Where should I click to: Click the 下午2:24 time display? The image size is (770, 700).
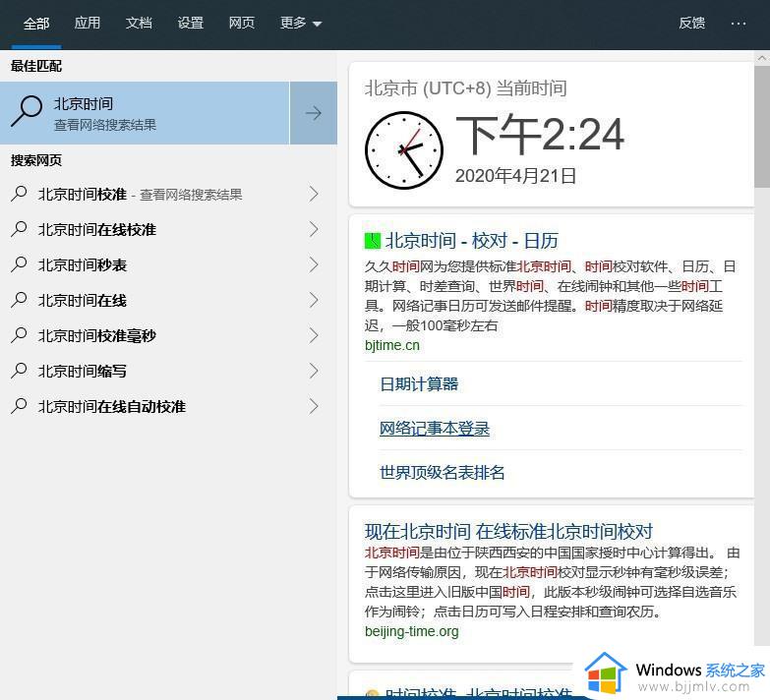[x=540, y=134]
